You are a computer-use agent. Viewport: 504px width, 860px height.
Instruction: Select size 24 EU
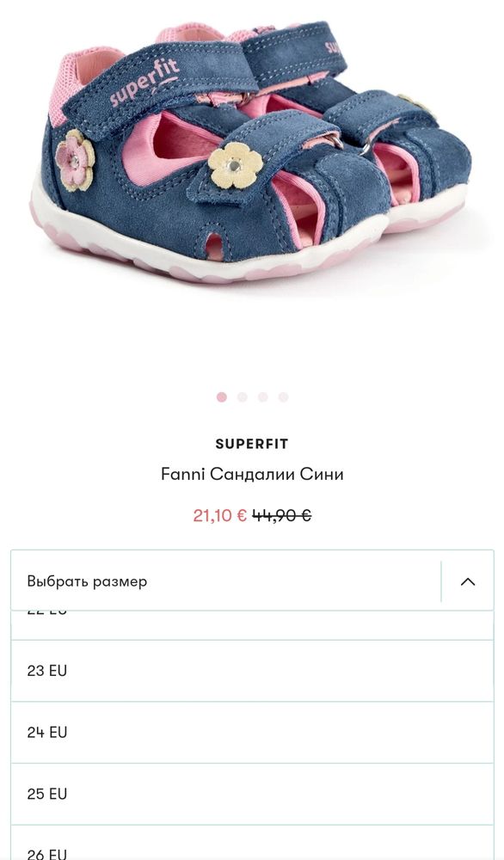[x=252, y=732]
